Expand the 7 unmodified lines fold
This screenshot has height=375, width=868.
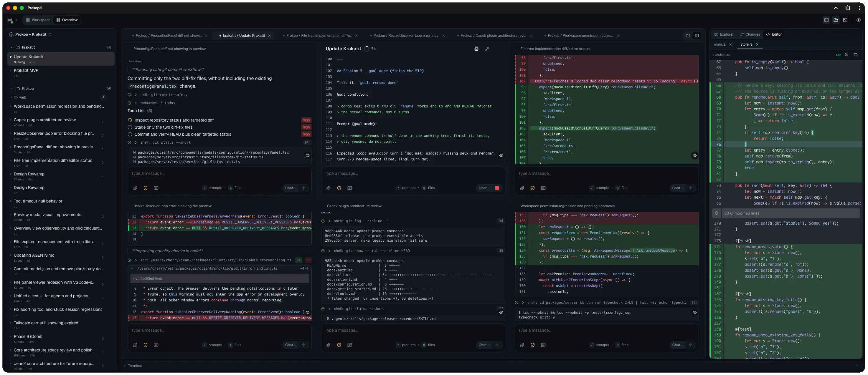220,278
